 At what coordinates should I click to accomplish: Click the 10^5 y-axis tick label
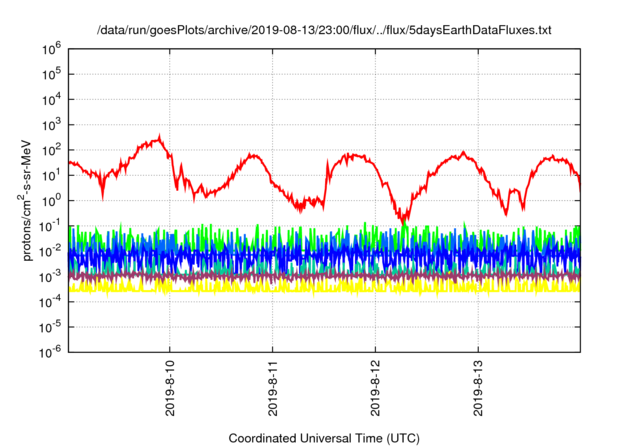[51, 74]
